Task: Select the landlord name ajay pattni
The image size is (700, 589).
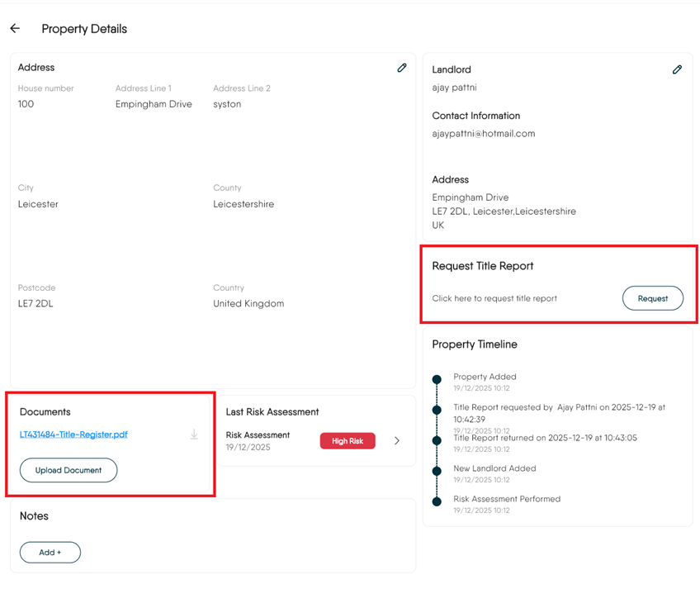Action: click(x=454, y=88)
